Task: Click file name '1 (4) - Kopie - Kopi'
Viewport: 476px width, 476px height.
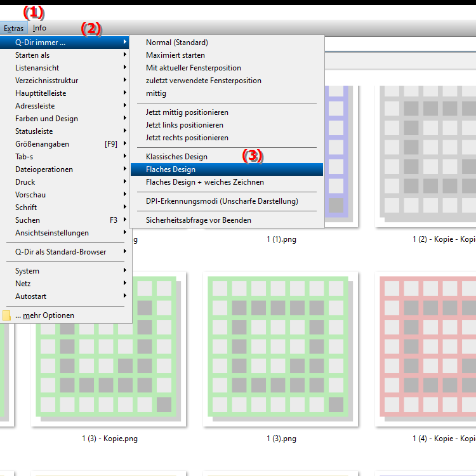Action: click(x=444, y=439)
